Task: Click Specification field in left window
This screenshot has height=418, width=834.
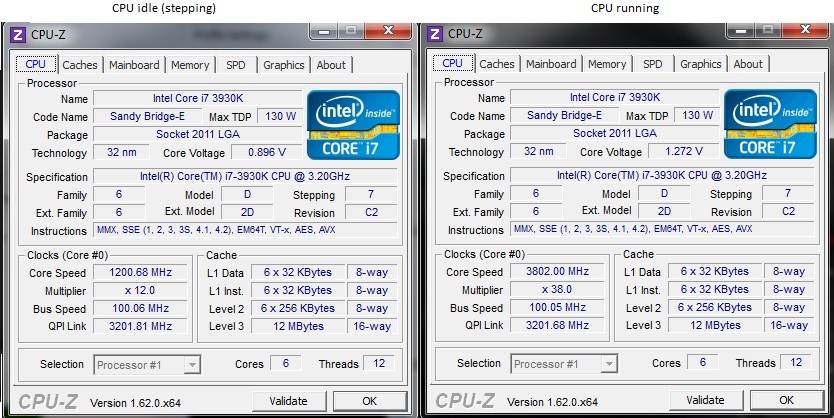Action: pos(245,176)
